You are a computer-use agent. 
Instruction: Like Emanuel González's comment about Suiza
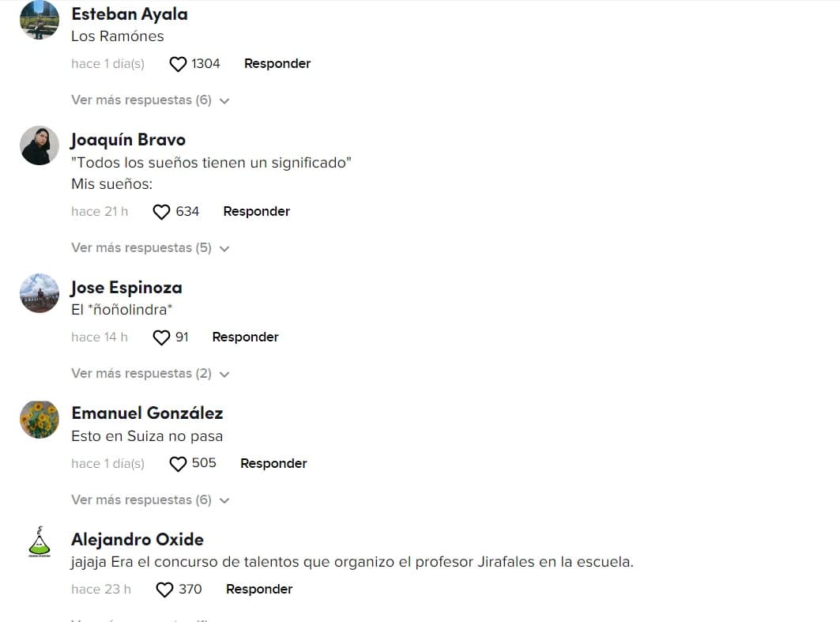[177, 463]
